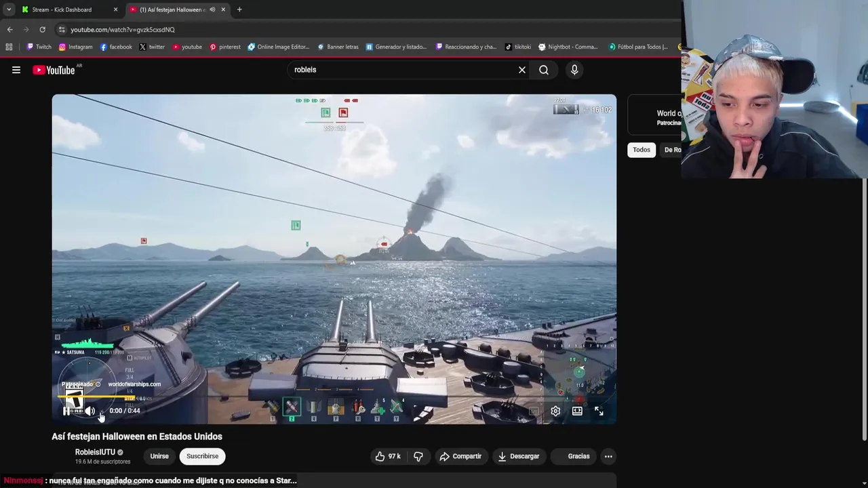Open the Instagram bookmark

pos(75,47)
